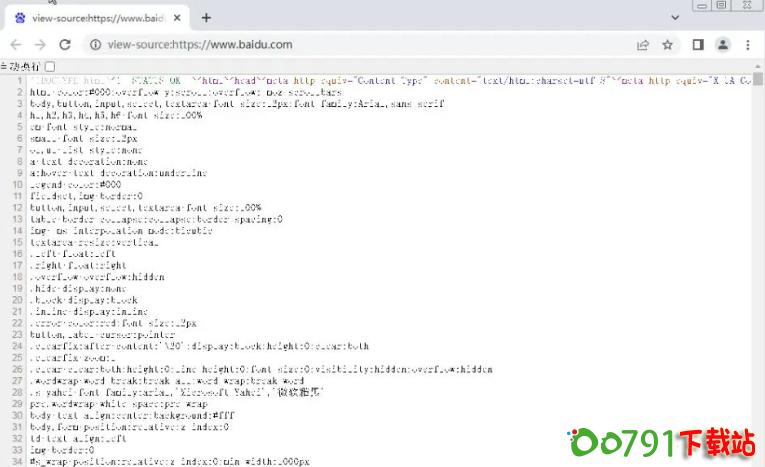The image size is (765, 467).
Task: Close the view-source baidu tab
Action: (177, 18)
